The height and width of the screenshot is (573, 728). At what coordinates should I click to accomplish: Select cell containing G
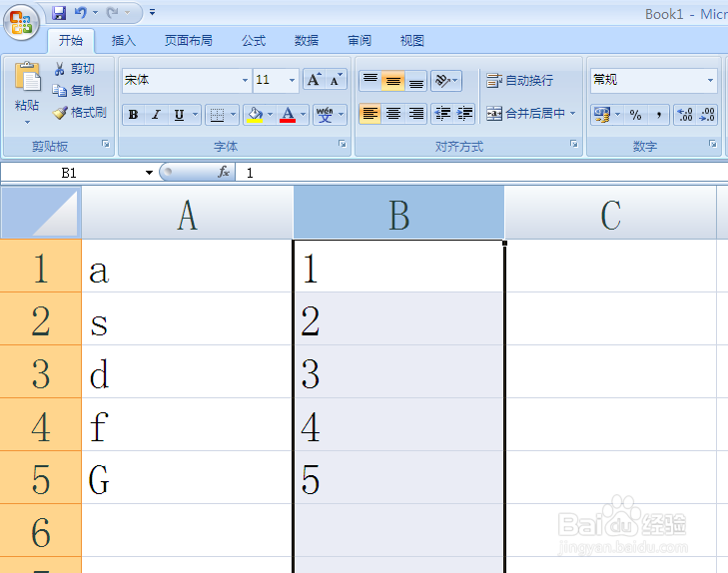[187, 477]
